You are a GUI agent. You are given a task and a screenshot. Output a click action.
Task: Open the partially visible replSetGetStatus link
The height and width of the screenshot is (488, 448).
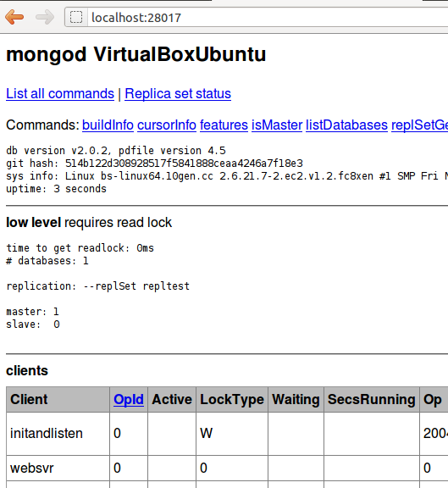pyautogui.click(x=420, y=125)
